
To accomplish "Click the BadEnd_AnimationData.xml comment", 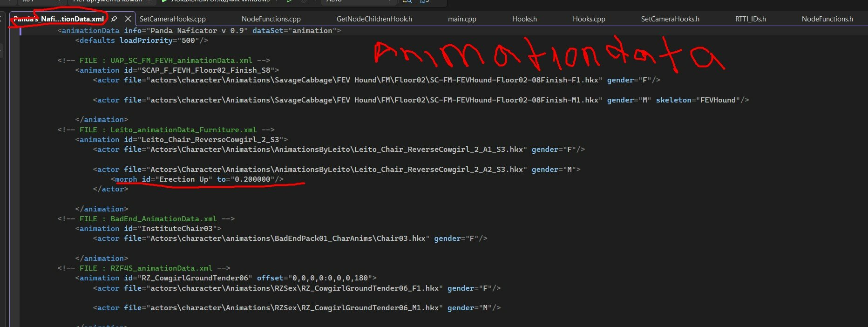I will coord(146,219).
